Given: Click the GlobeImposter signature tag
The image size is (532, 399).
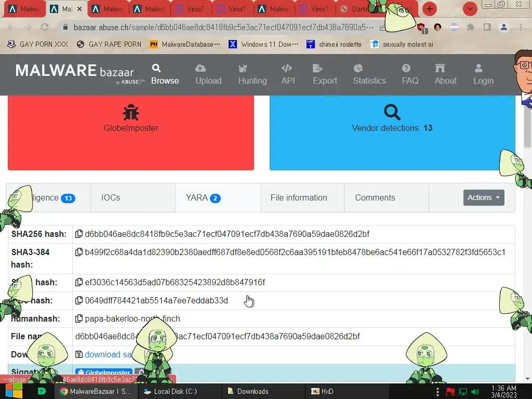Looking at the screenshot, I should click(104, 372).
